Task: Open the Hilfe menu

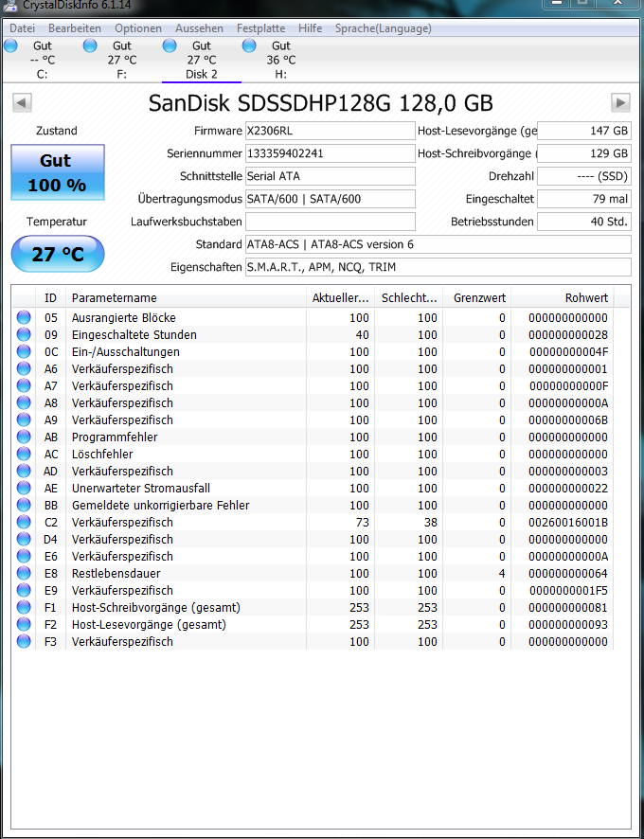Action: (x=310, y=28)
